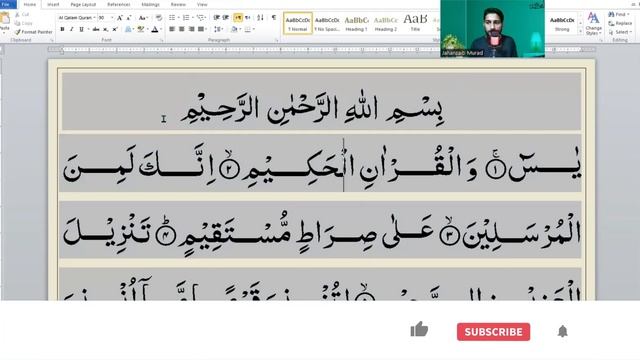Click the Sort icon
This screenshot has height=360, width=640.
pos(260,18)
